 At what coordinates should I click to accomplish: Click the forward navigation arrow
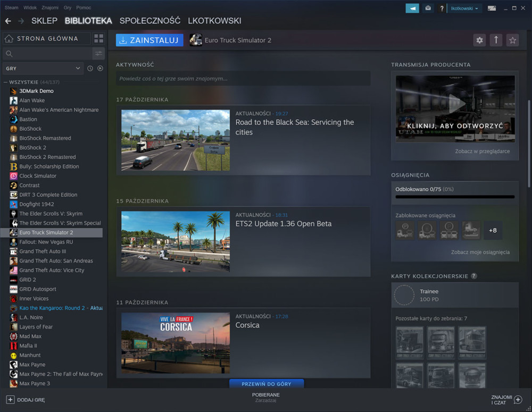[x=21, y=21]
